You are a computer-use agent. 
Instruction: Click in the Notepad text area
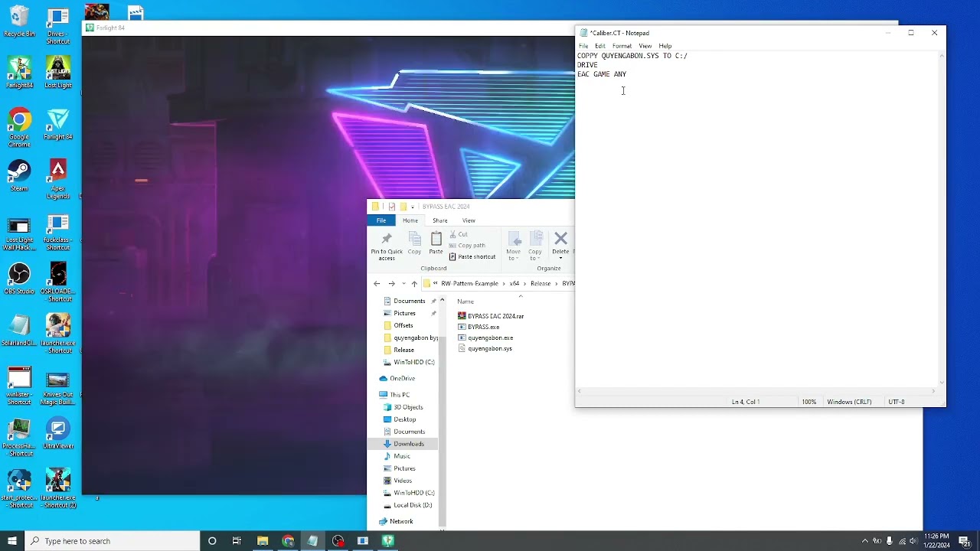click(756, 219)
